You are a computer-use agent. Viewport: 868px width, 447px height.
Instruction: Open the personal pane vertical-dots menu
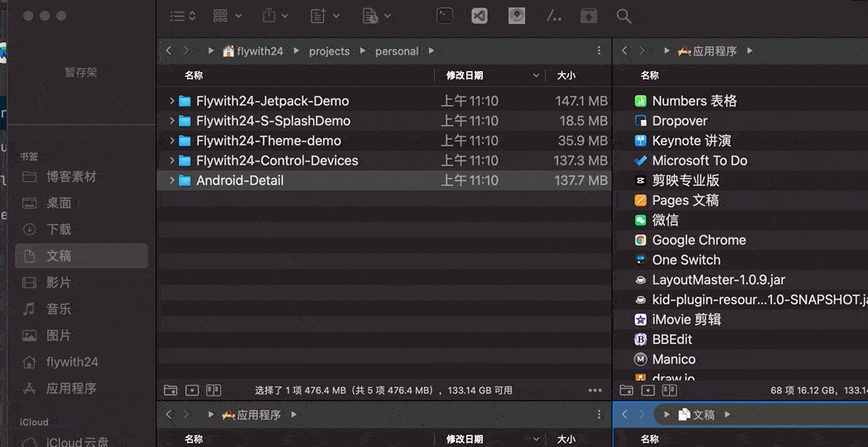[599, 50]
